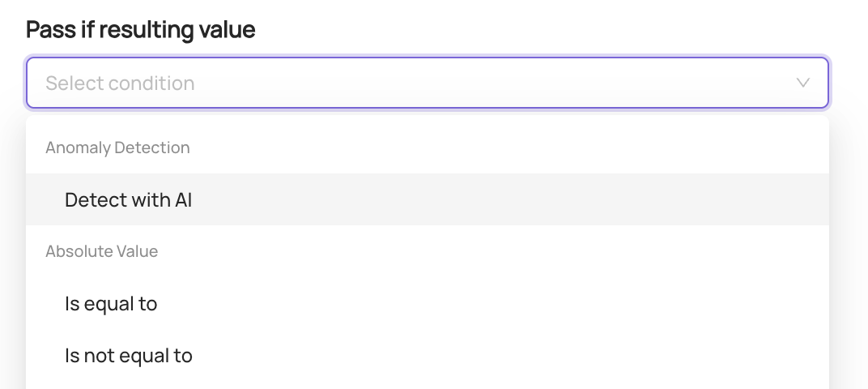Enable AI anomaly detection for this check
Screen dimensions: 868x389
pyautogui.click(x=129, y=199)
